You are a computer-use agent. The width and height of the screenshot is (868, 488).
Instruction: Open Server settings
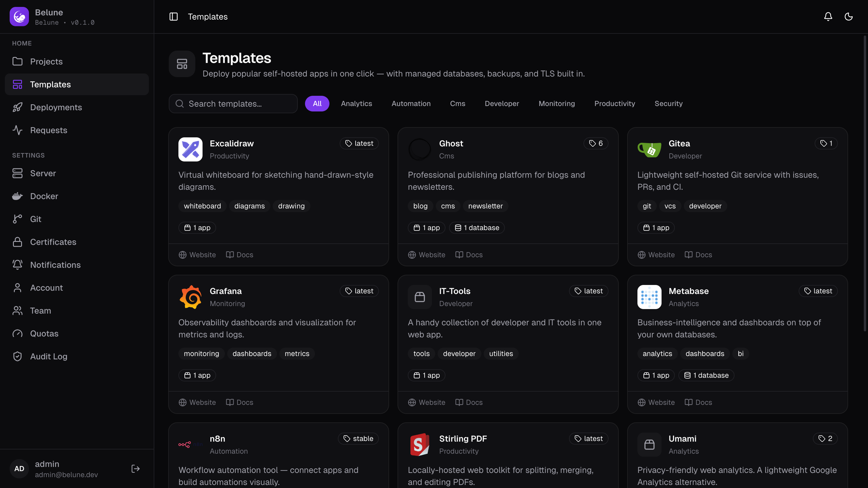[x=77, y=174]
